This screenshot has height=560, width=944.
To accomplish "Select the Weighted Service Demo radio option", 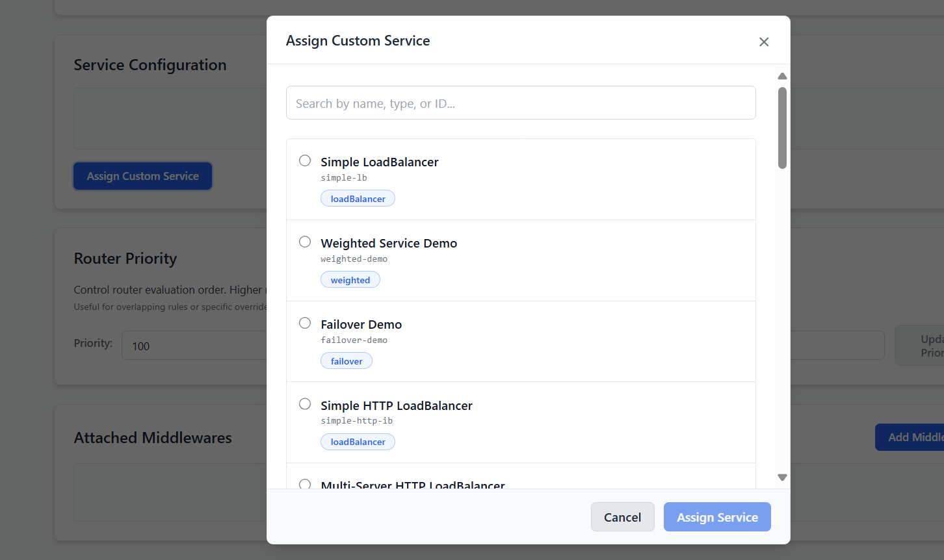I will 305,242.
